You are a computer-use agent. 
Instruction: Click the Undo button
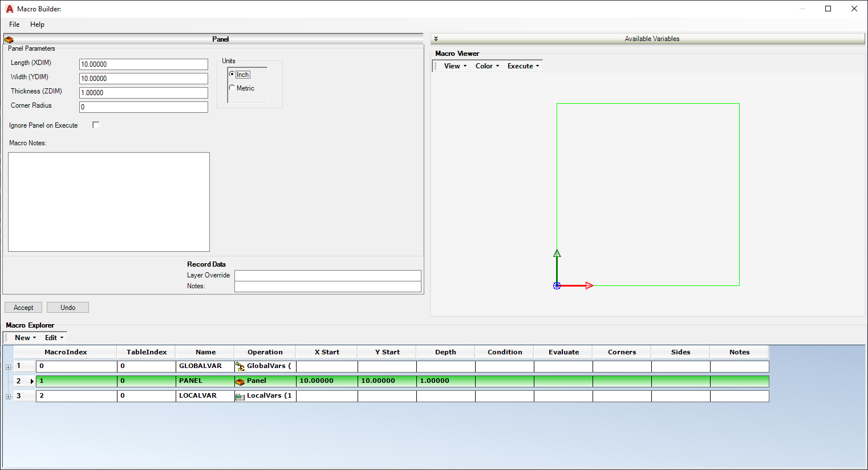coord(67,307)
